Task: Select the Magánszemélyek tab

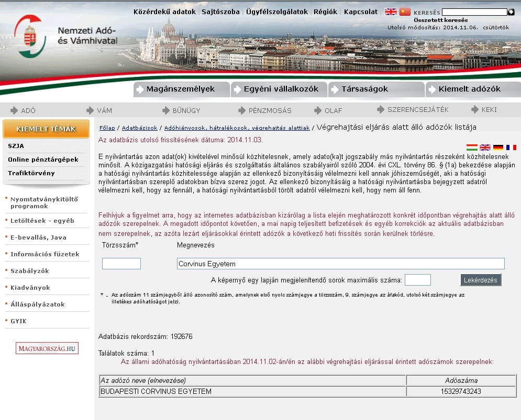Action: pos(181,89)
